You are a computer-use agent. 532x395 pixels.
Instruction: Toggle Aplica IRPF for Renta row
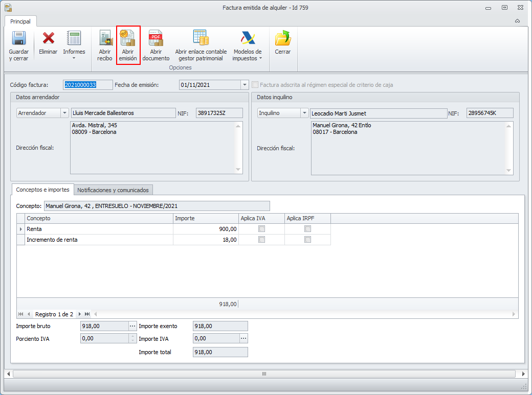[307, 229]
